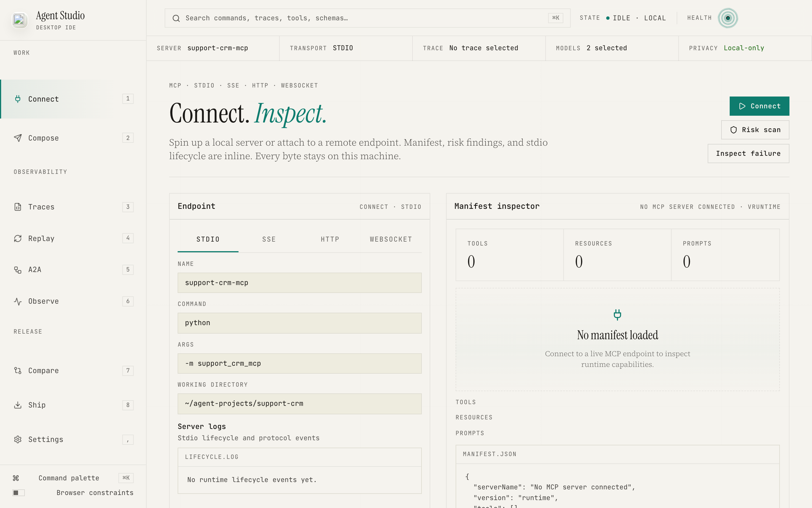Click the Working directory field

[x=300, y=404]
